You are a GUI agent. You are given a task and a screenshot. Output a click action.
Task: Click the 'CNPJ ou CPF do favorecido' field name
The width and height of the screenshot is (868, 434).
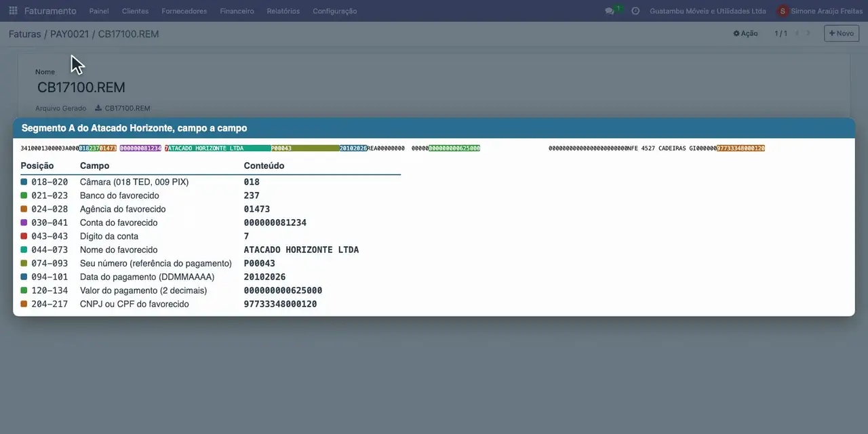[134, 304]
